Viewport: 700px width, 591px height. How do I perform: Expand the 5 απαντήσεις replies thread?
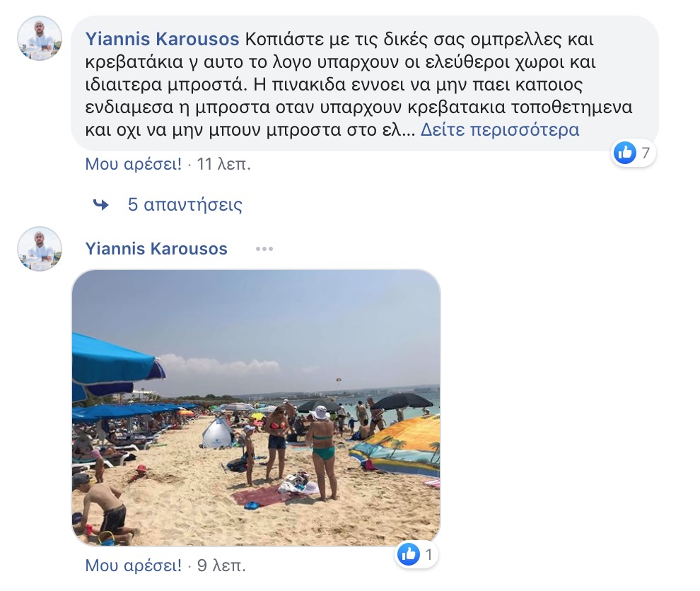coord(185,205)
